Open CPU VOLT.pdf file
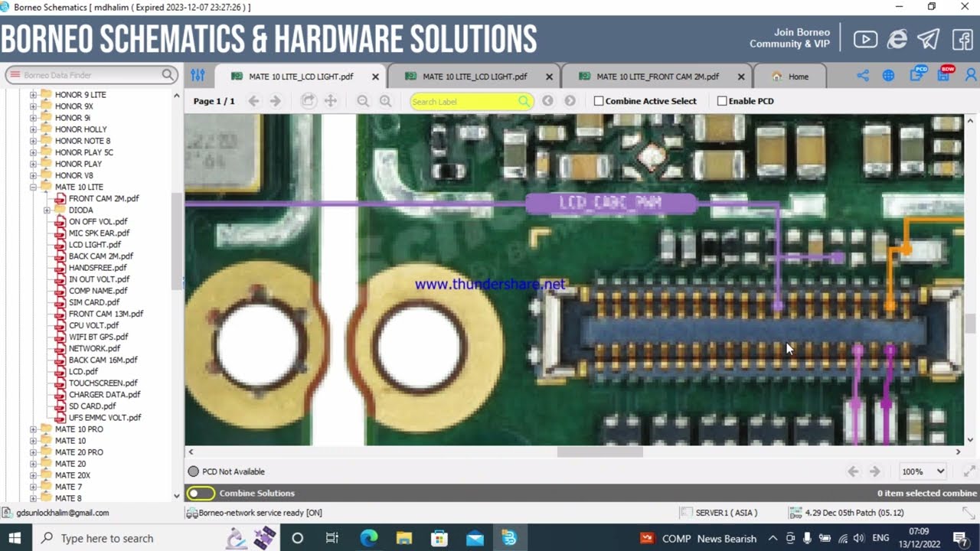The width and height of the screenshot is (980, 551). pos(93,325)
